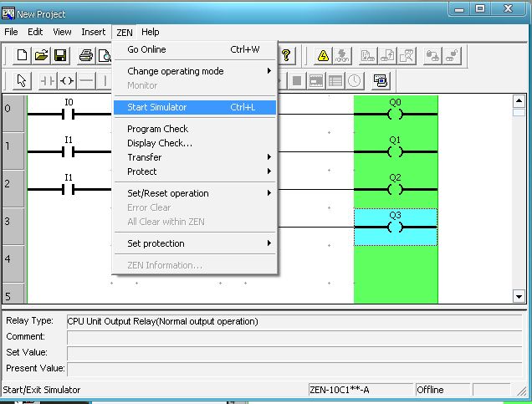This screenshot has width=532, height=404.
Task: Click the yellow warning triangle toolbar icon
Action: (323, 55)
